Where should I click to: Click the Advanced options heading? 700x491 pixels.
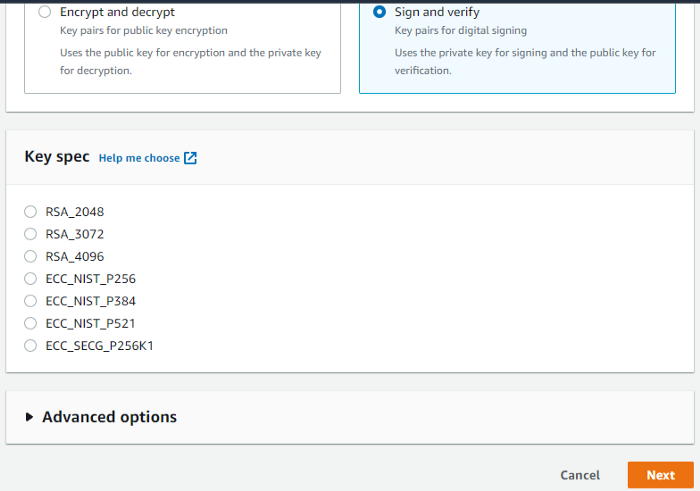[x=109, y=417]
